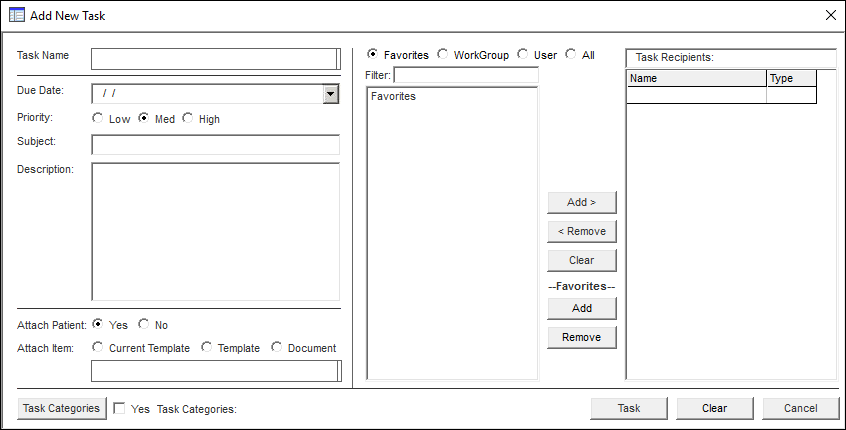Click the < Remove button
The image size is (846, 430).
pos(582,231)
